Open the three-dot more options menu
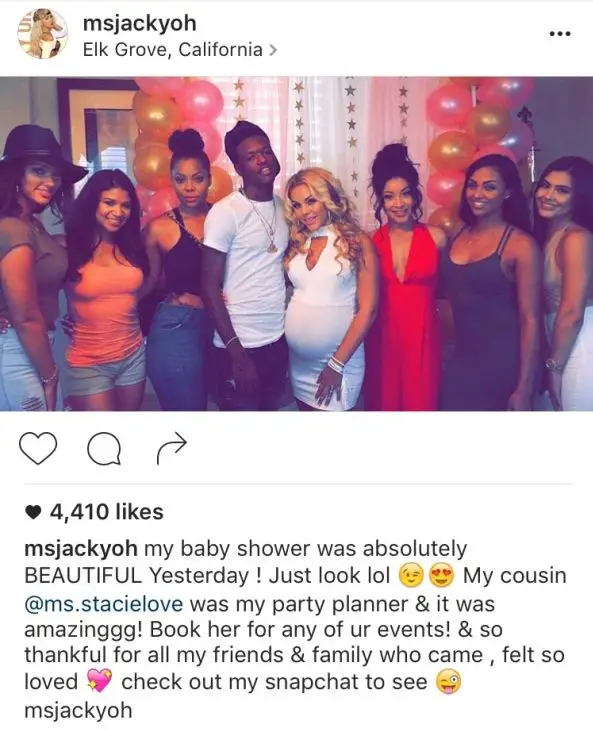Viewport: 593px width, 730px height. click(560, 34)
